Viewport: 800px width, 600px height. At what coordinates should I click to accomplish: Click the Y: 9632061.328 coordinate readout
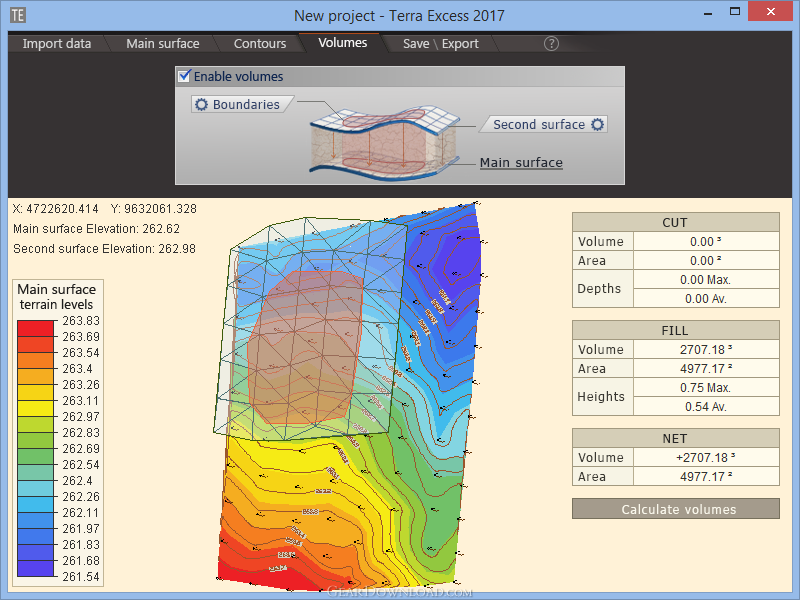pyautogui.click(x=154, y=209)
